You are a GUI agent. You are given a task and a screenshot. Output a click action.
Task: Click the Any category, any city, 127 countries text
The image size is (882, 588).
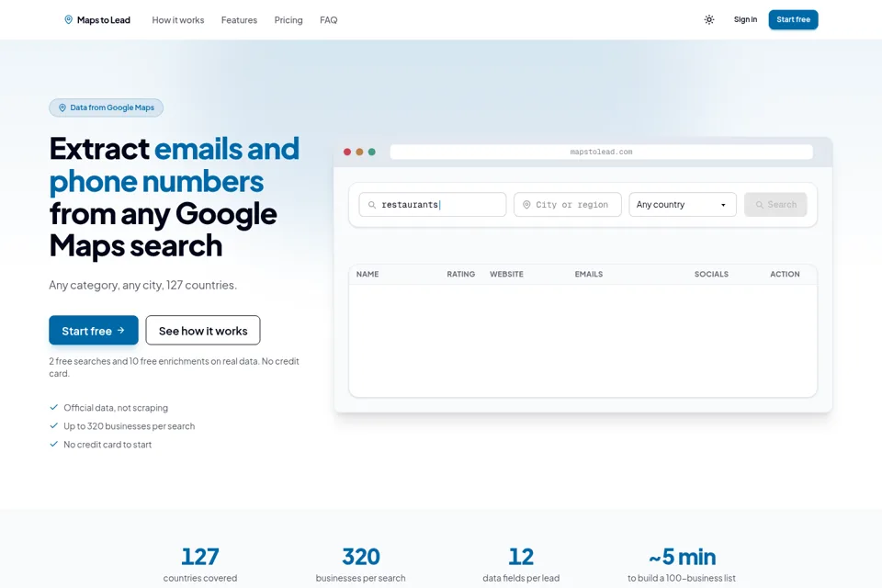coord(143,286)
